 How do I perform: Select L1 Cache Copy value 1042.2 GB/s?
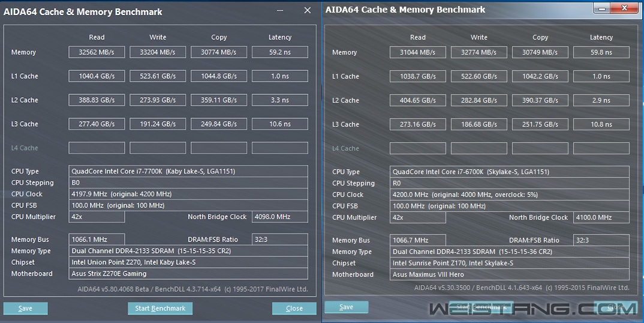coord(540,76)
